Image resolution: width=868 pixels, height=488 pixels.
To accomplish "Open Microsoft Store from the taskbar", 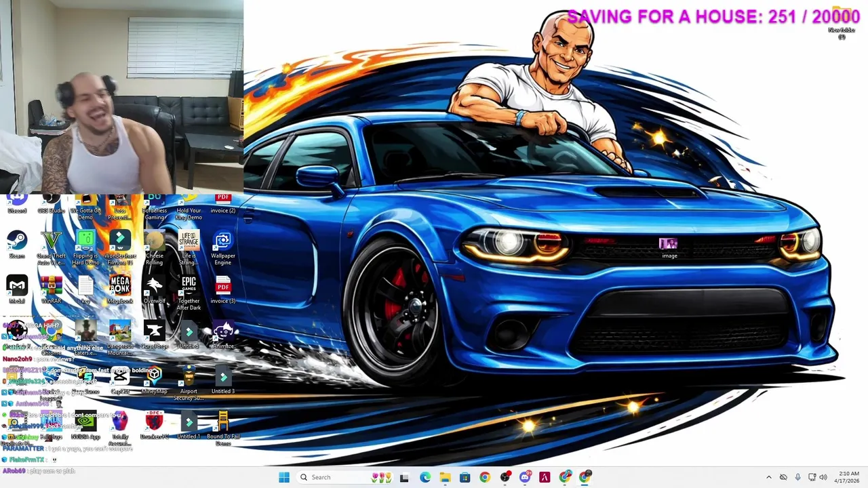I will coord(465,477).
